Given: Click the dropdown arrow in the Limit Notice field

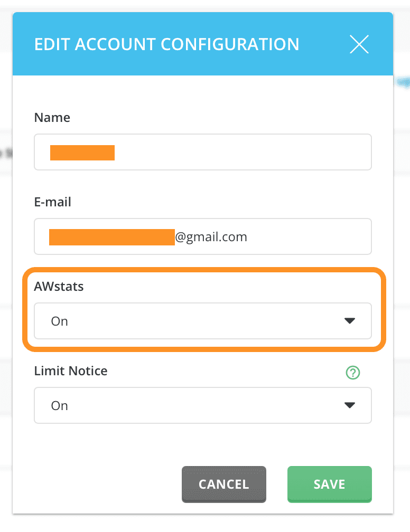Looking at the screenshot, I should 349,405.
